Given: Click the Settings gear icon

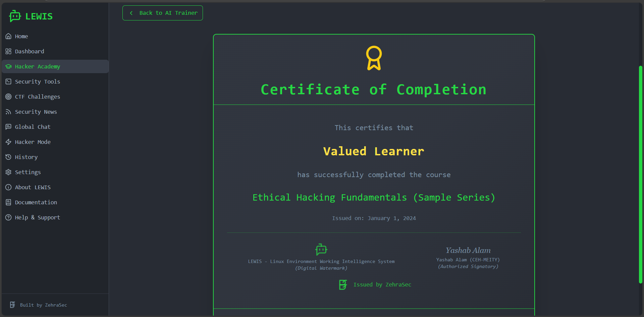Looking at the screenshot, I should click(8, 172).
